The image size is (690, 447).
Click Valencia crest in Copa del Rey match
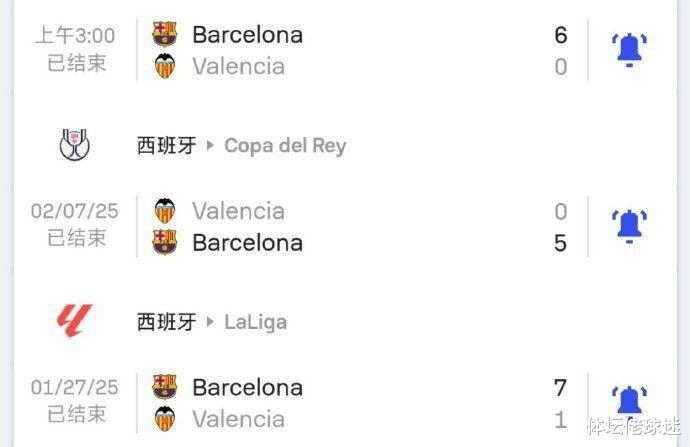(x=165, y=211)
